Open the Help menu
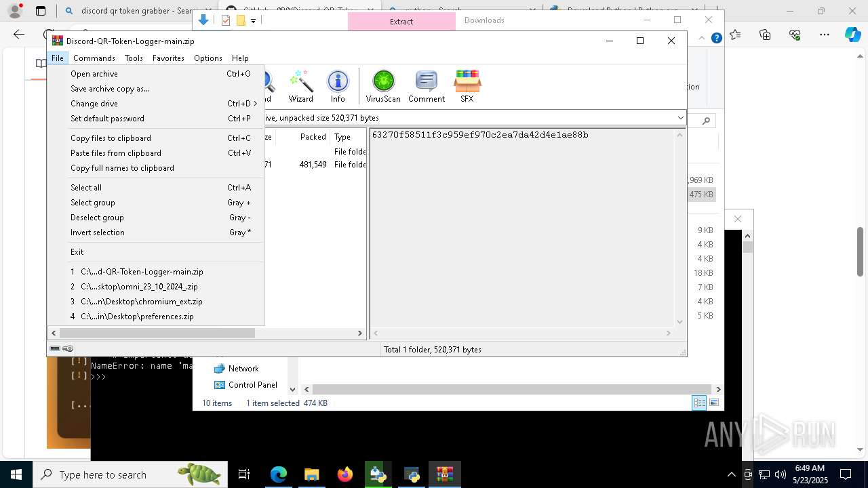Screen dimensions: 868x488 (240, 58)
